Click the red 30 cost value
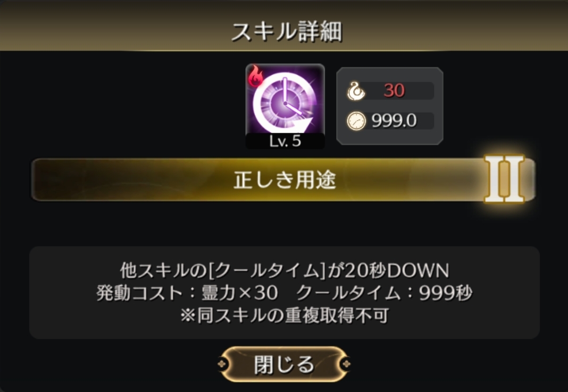This screenshot has height=392, width=568. (394, 90)
